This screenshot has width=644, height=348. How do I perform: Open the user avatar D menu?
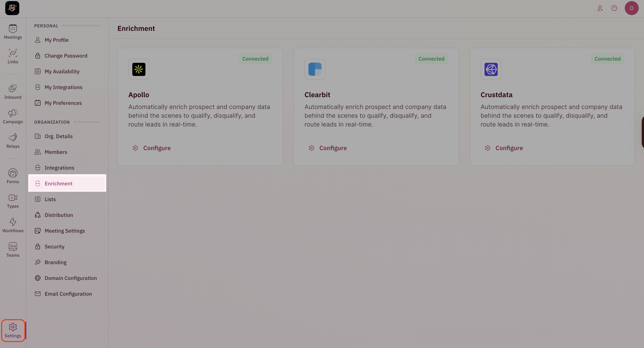632,8
